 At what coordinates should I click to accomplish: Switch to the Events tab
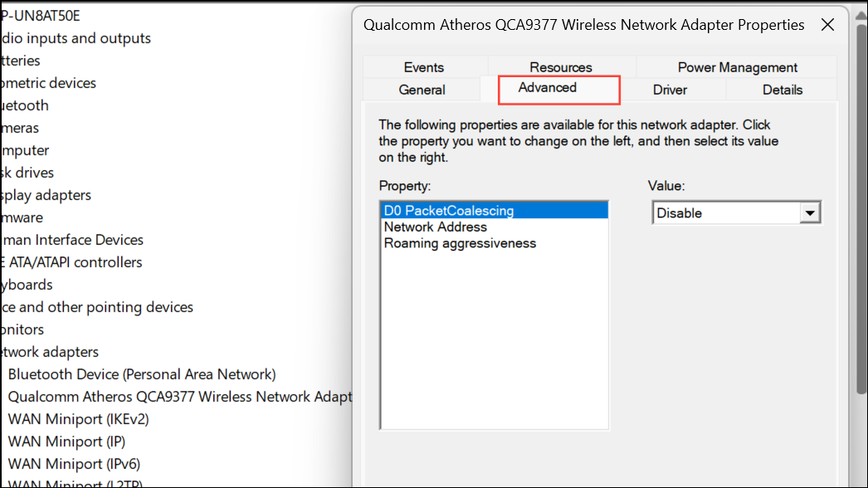coord(424,67)
